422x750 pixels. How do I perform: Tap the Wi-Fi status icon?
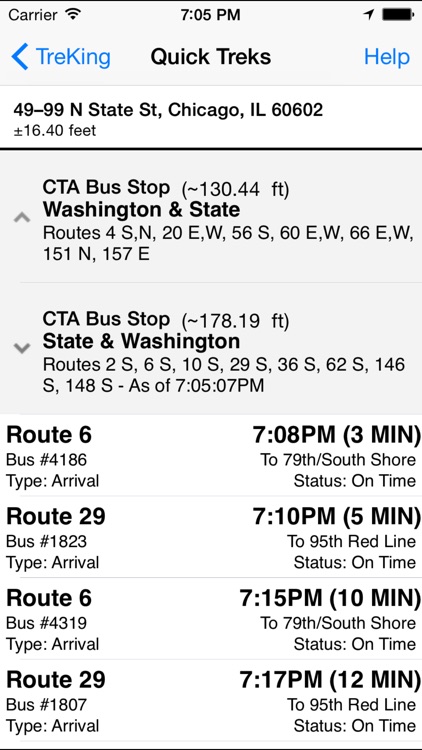[72, 14]
